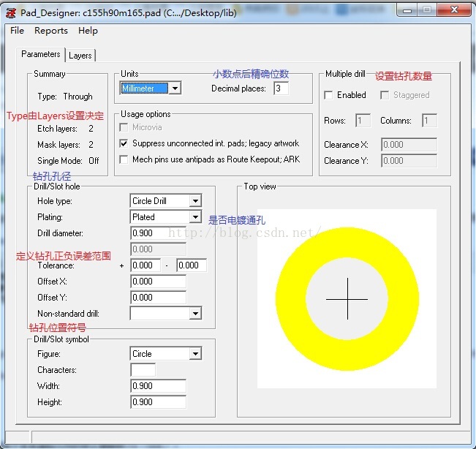476x449 pixels.
Task: Check Mech pins use antipads option
Action: point(124,159)
